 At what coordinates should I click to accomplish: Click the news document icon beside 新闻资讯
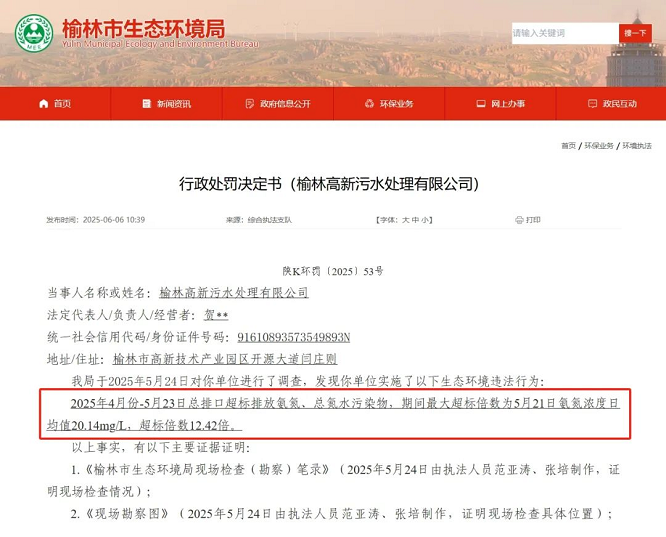tap(147, 104)
